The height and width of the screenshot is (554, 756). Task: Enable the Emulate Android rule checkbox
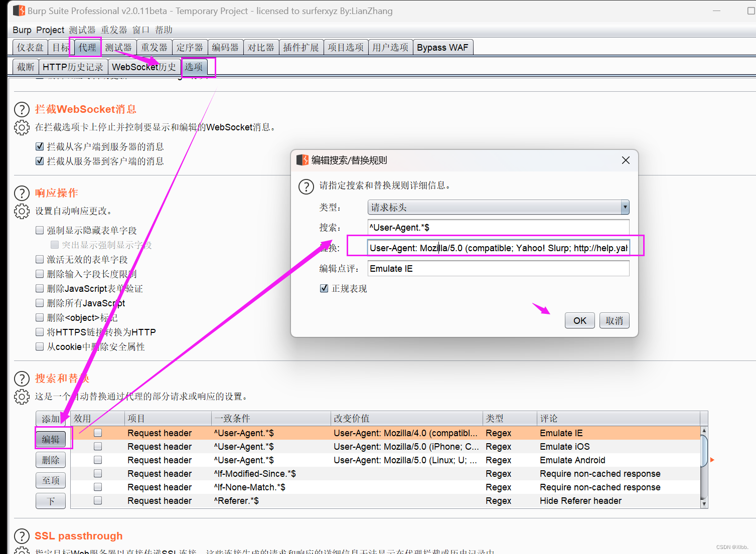pyautogui.click(x=98, y=460)
